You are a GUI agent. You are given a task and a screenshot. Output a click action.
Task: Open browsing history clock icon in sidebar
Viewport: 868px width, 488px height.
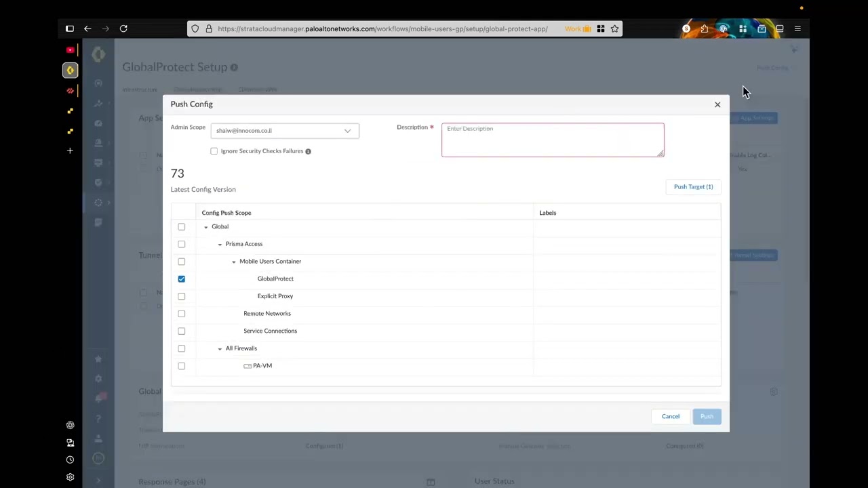coord(70,460)
